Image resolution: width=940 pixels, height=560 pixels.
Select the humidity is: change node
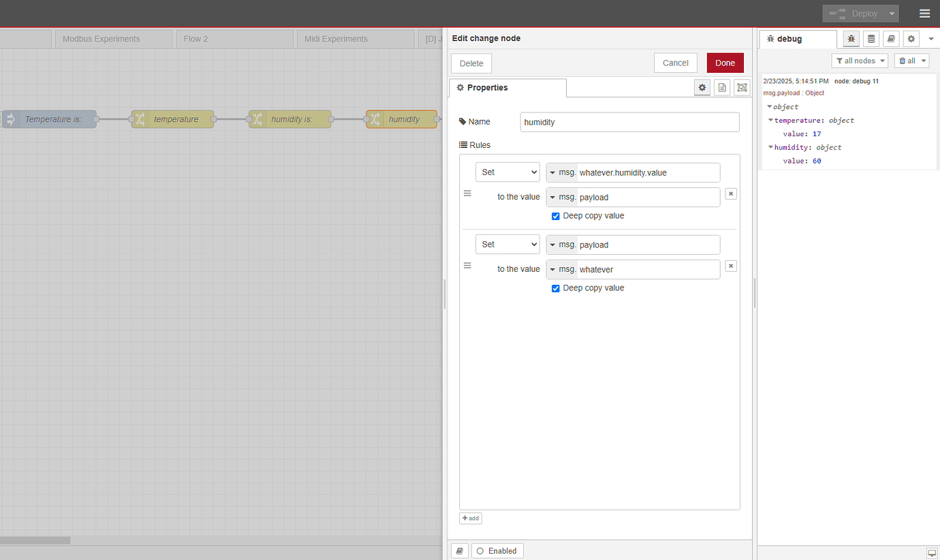(289, 119)
